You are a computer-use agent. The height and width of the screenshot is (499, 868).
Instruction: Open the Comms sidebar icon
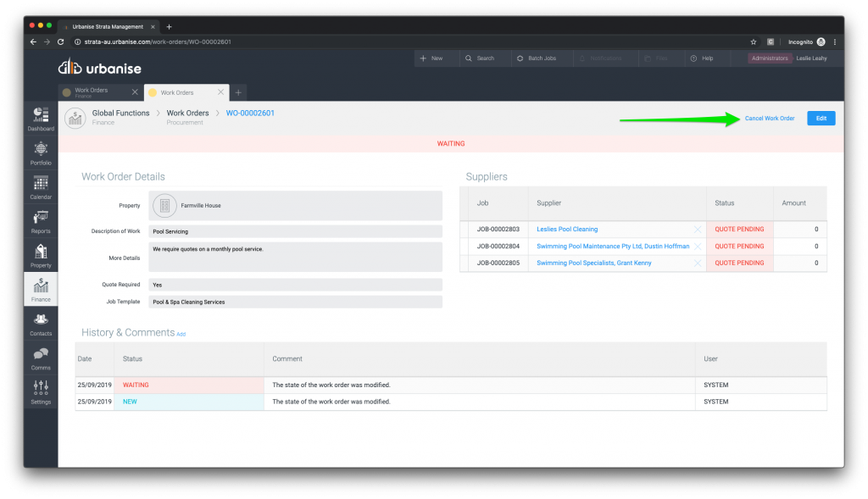pos(41,358)
